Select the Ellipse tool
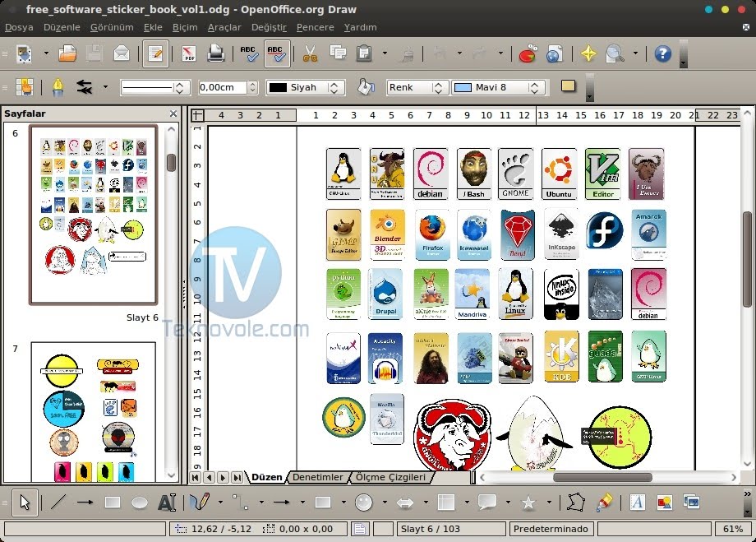The height and width of the screenshot is (542, 756). pos(140,503)
